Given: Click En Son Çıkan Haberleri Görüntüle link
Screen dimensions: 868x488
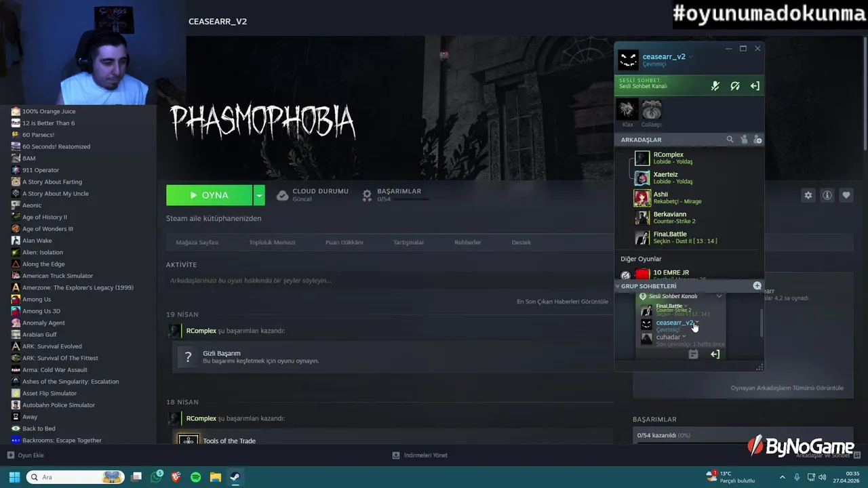Looking at the screenshot, I should 562,302.
